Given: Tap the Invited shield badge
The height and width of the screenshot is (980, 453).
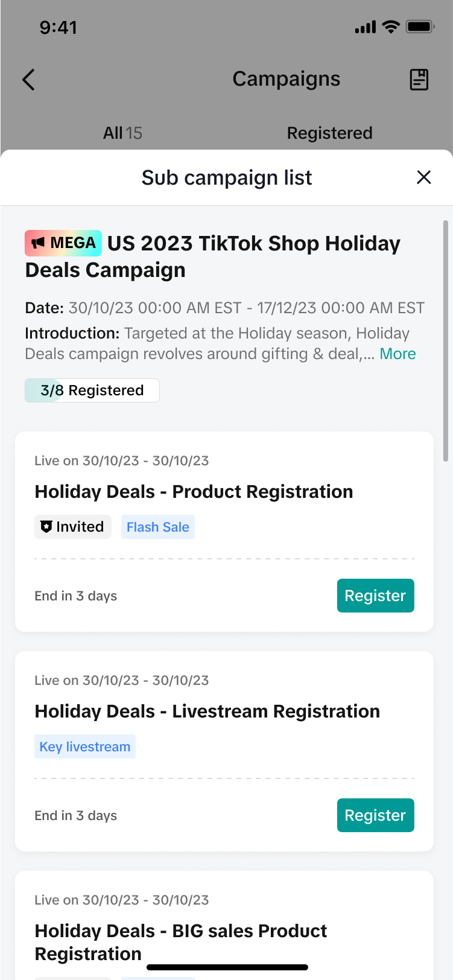Looking at the screenshot, I should (73, 527).
